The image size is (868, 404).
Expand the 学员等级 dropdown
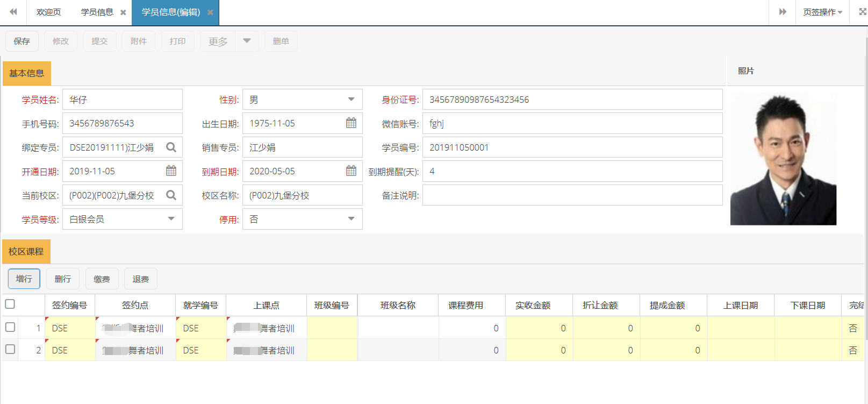tap(171, 219)
